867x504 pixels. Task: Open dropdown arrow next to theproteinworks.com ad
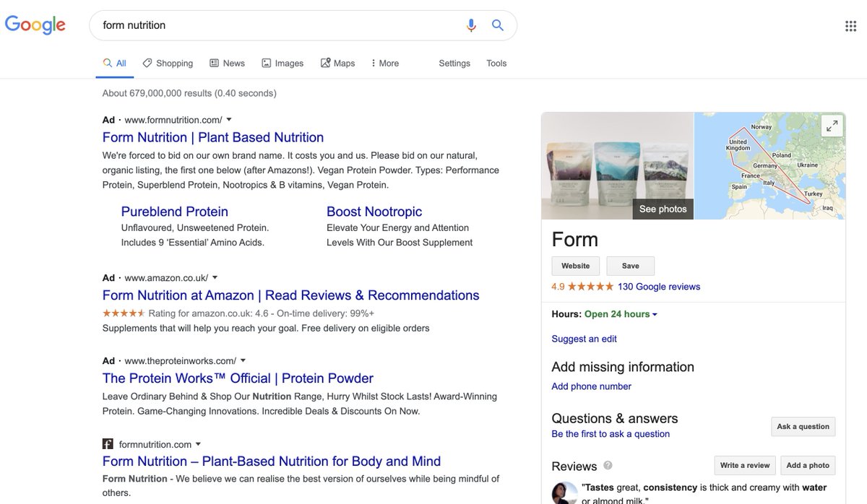pyautogui.click(x=243, y=360)
